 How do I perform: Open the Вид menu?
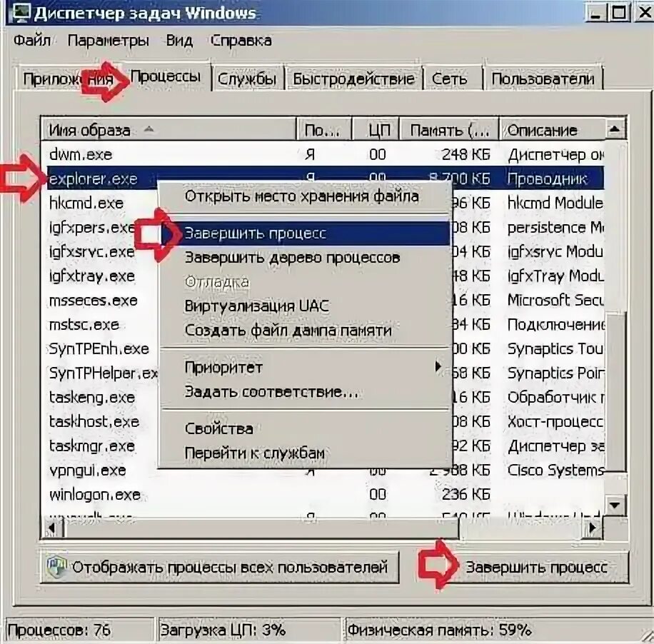pyautogui.click(x=179, y=41)
